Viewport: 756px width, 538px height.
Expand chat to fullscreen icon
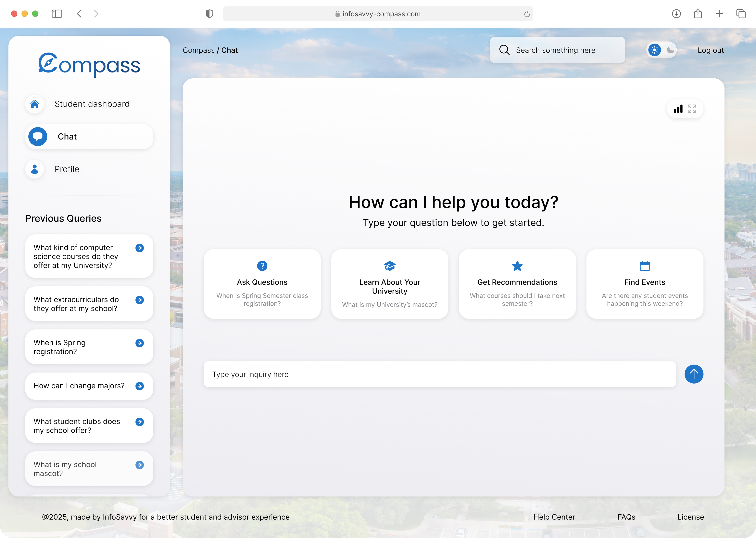coord(692,109)
